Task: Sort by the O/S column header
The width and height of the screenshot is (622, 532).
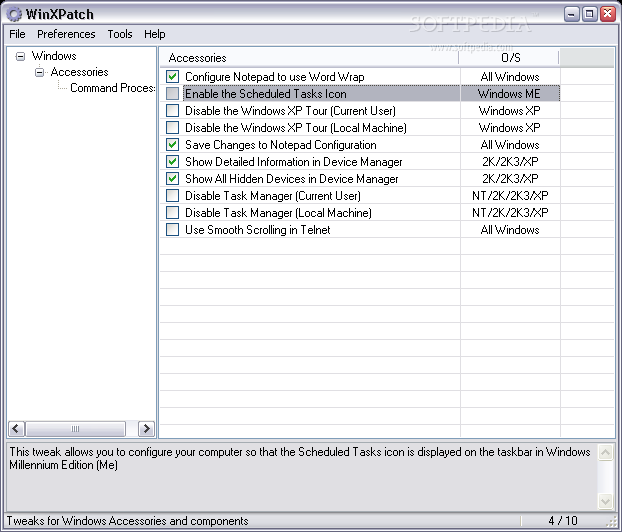Action: pos(509,58)
